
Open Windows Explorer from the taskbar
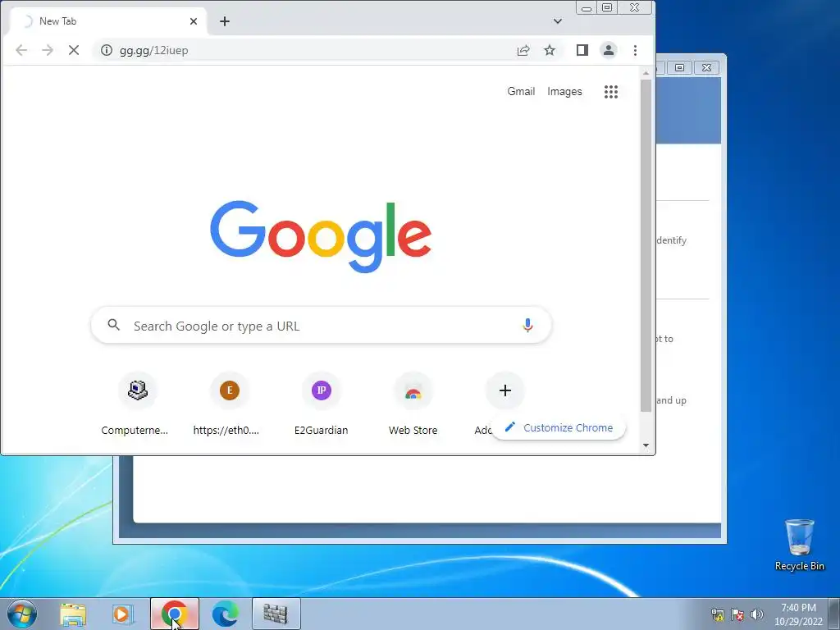[73, 614]
